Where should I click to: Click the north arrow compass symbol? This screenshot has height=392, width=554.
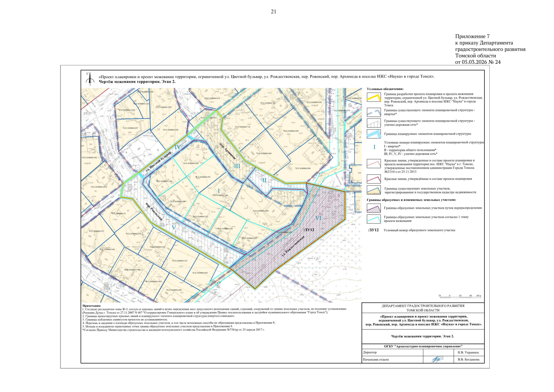[x=90, y=77]
